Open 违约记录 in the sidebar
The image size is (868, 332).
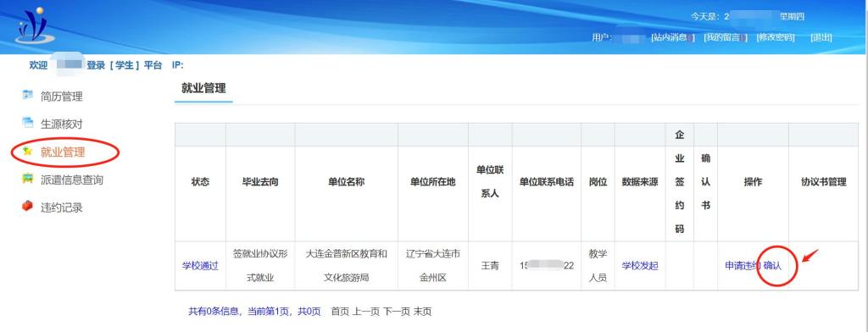coord(61,207)
